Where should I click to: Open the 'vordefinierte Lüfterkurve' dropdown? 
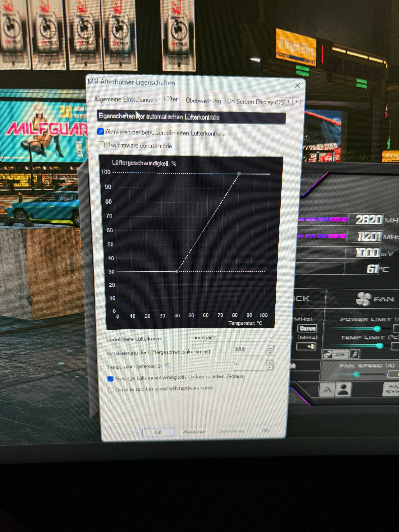point(271,337)
